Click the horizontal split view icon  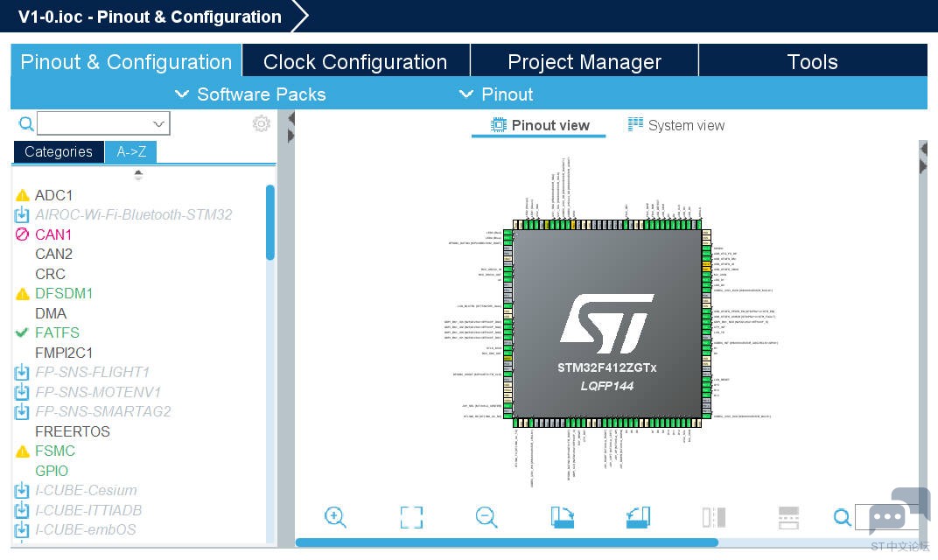pos(788,517)
